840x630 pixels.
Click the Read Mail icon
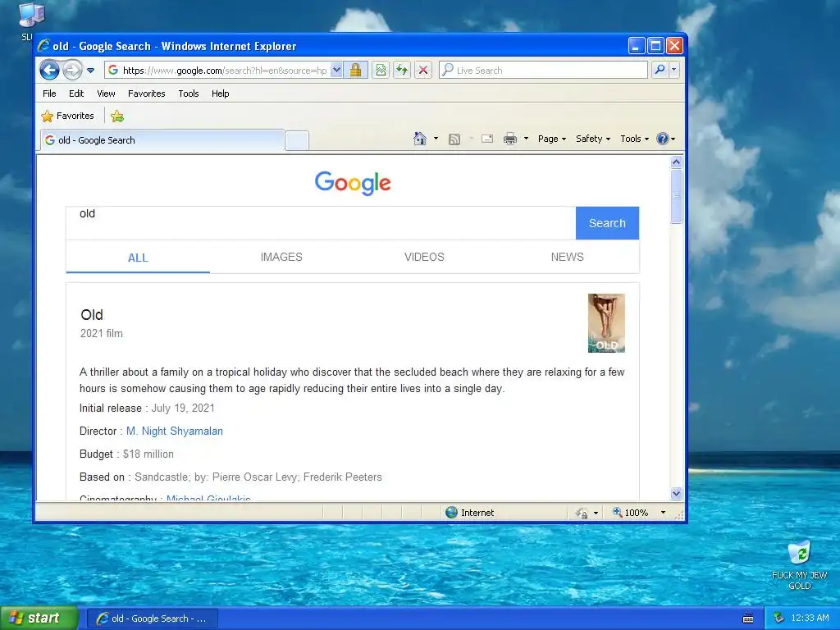tap(487, 139)
